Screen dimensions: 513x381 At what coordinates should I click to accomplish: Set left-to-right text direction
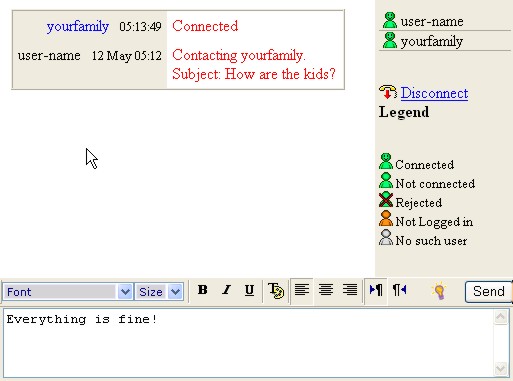click(x=376, y=290)
